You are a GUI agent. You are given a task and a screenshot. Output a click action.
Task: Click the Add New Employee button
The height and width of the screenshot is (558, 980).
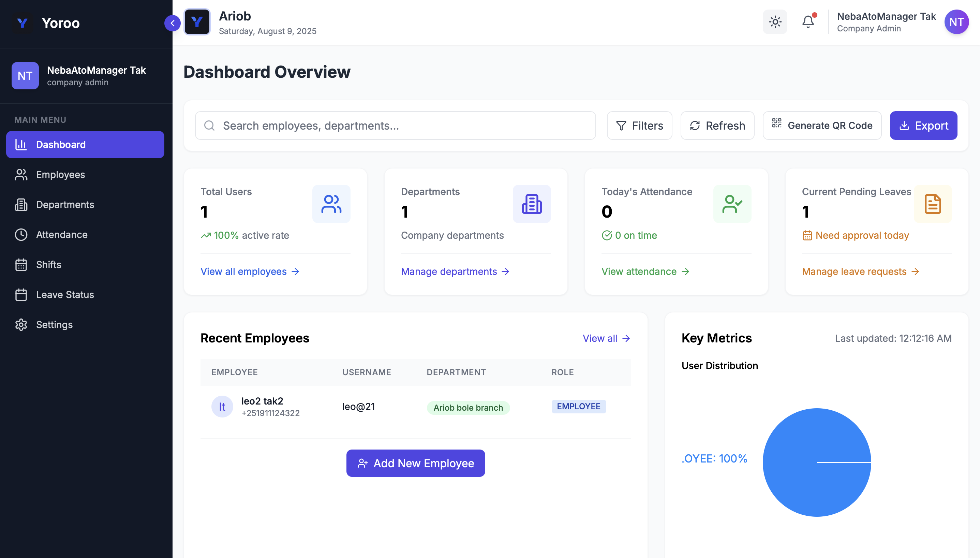[x=416, y=463]
